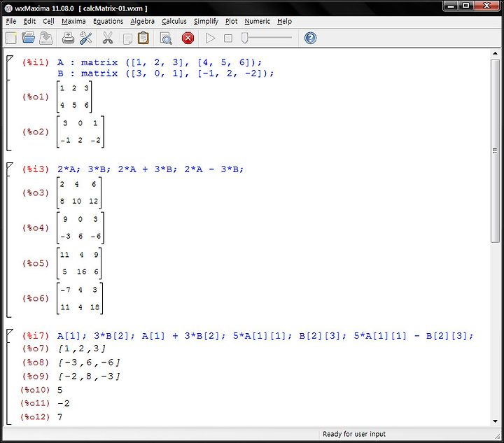Create a new document with the New icon

[x=11, y=38]
